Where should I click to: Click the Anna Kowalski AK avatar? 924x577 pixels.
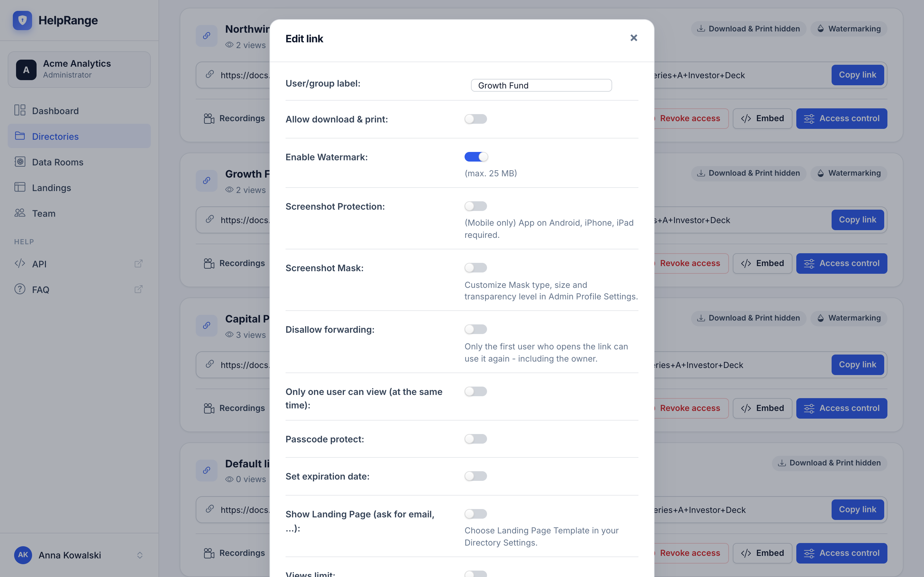(x=23, y=555)
